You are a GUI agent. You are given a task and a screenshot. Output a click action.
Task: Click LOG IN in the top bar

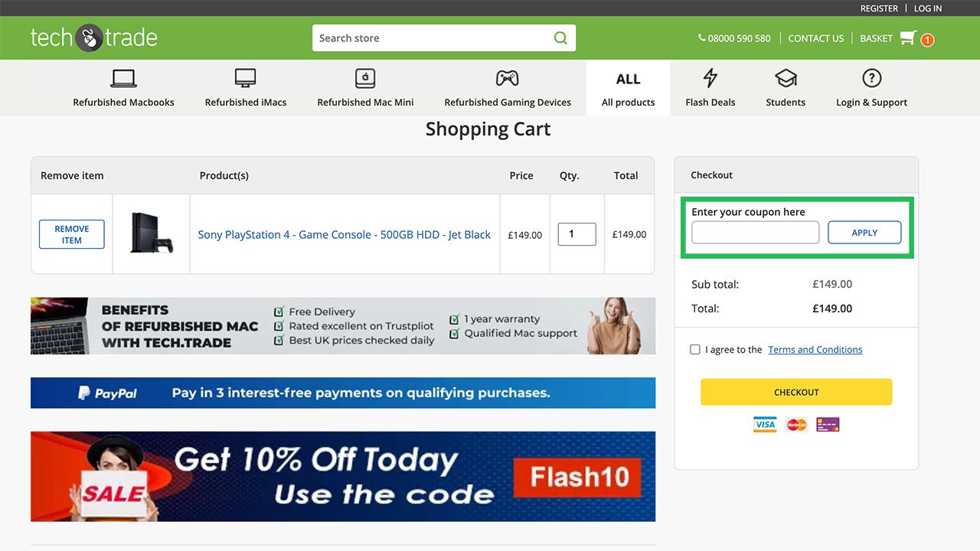928,8
